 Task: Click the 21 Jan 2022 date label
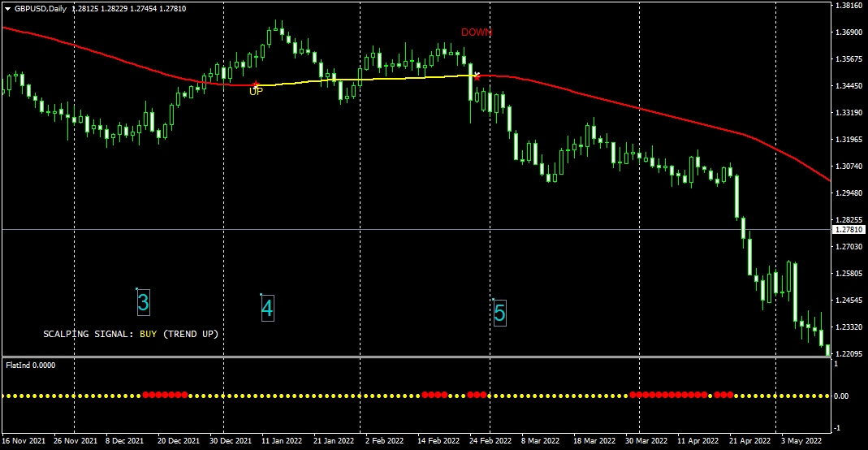(334, 441)
